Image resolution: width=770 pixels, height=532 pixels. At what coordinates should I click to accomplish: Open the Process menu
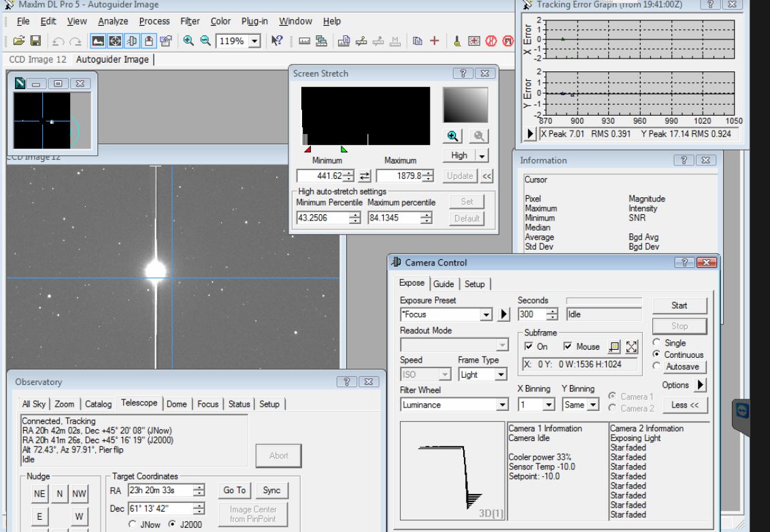[x=154, y=21]
